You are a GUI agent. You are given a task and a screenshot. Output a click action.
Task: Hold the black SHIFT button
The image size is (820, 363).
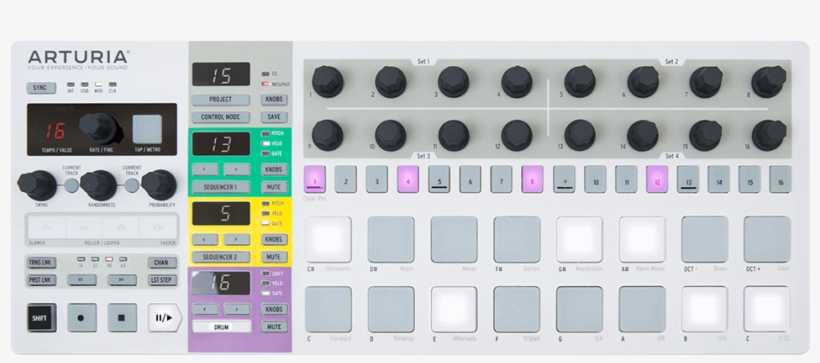pyautogui.click(x=41, y=317)
